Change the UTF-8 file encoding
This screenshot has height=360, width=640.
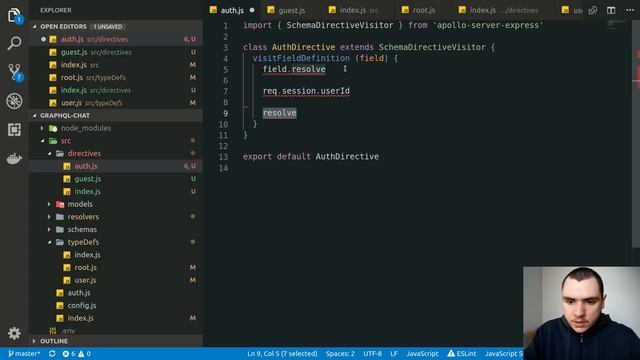372,353
